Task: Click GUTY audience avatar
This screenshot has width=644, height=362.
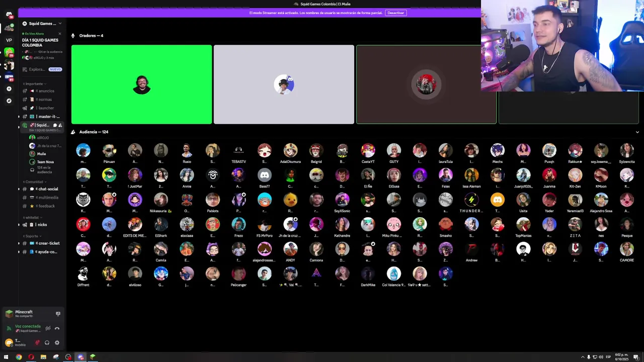Action: [x=394, y=150]
